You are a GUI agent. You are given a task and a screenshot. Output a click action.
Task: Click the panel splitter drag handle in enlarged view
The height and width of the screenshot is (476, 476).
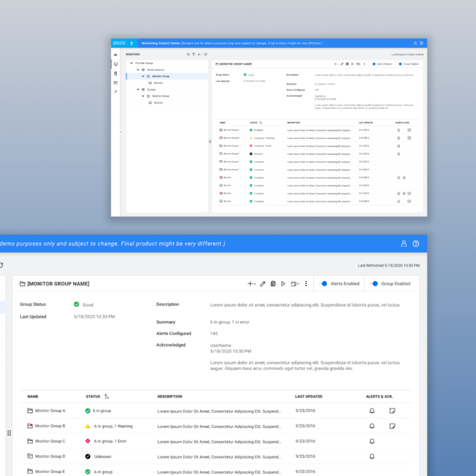point(9,433)
